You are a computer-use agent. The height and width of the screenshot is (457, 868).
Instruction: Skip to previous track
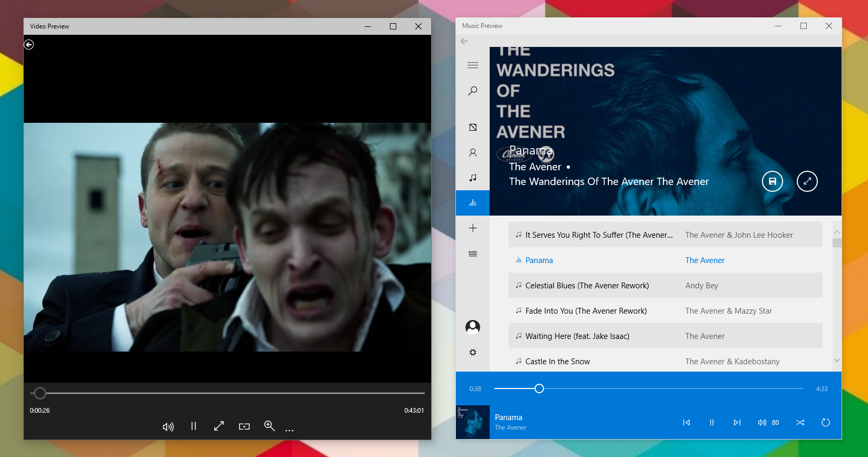coord(686,422)
